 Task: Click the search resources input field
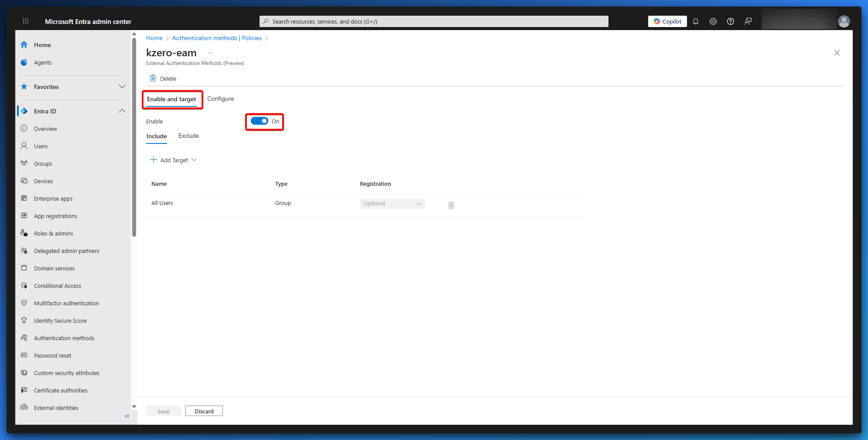click(x=434, y=21)
